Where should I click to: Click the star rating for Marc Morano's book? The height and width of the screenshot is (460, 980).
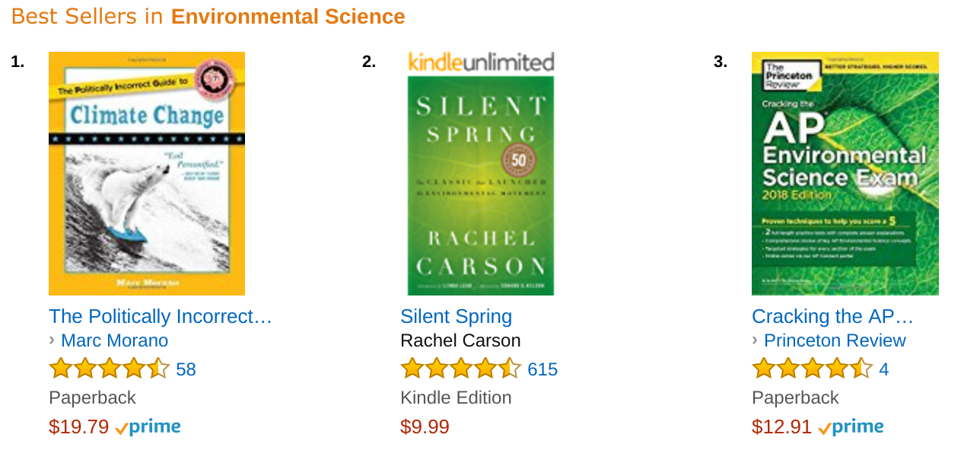coord(109,369)
